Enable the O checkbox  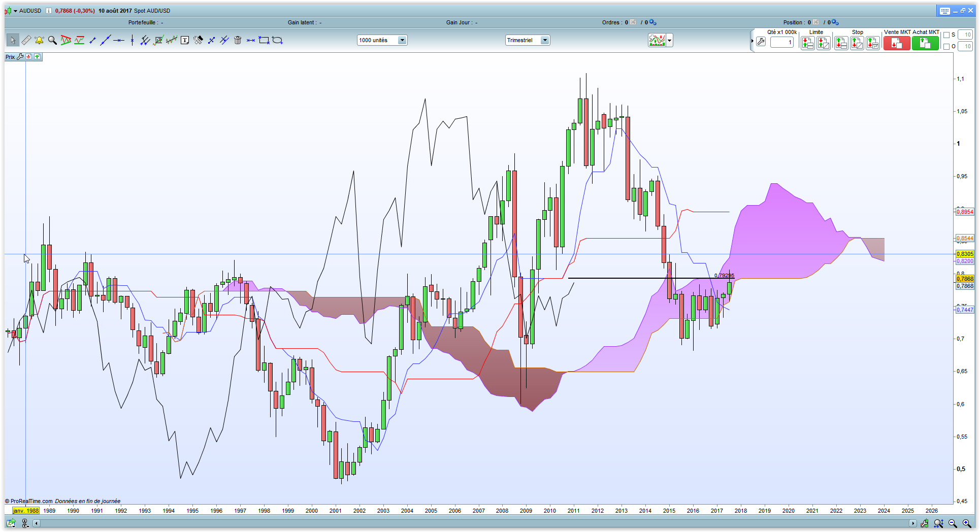click(946, 47)
